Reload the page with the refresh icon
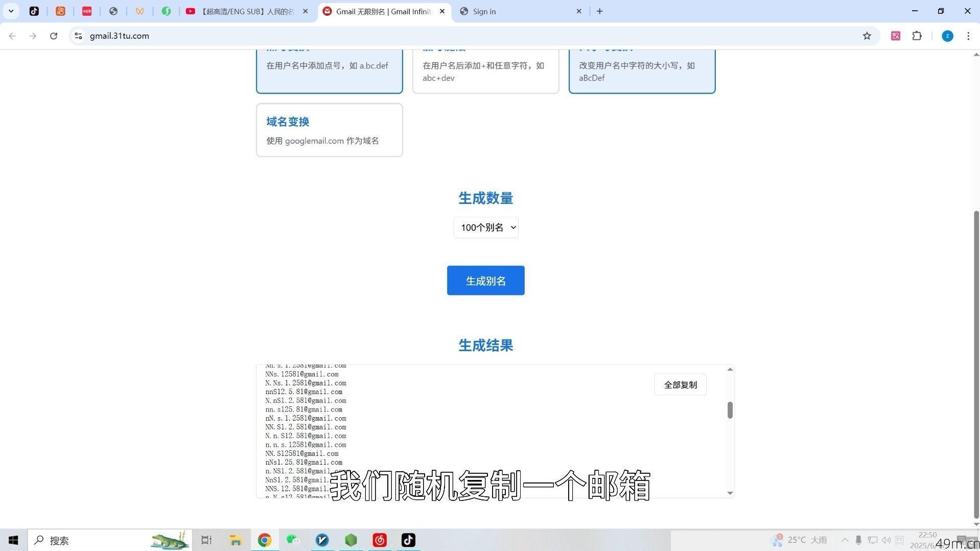The image size is (980, 551). (x=54, y=36)
